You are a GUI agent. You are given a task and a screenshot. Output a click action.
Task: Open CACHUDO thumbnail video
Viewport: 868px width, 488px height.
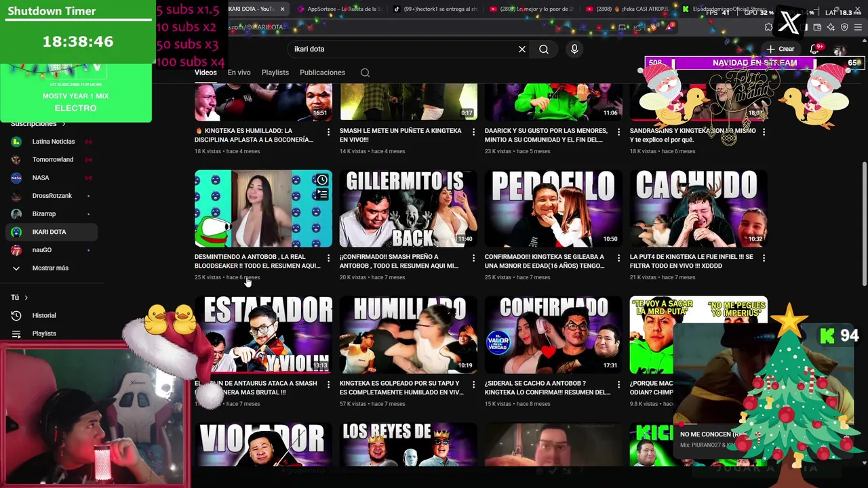[x=698, y=209]
